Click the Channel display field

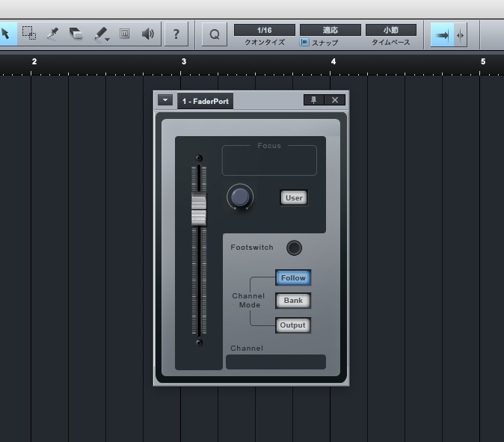point(276,362)
